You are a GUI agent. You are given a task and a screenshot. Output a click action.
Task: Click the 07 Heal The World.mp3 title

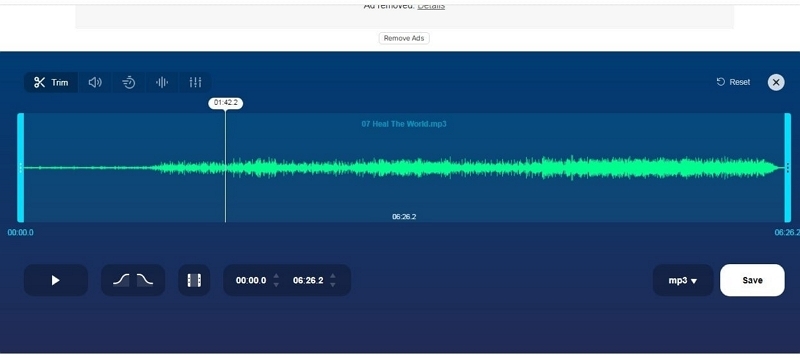point(404,124)
